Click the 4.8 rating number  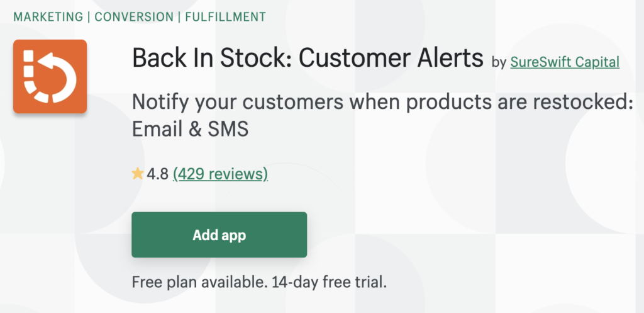157,174
